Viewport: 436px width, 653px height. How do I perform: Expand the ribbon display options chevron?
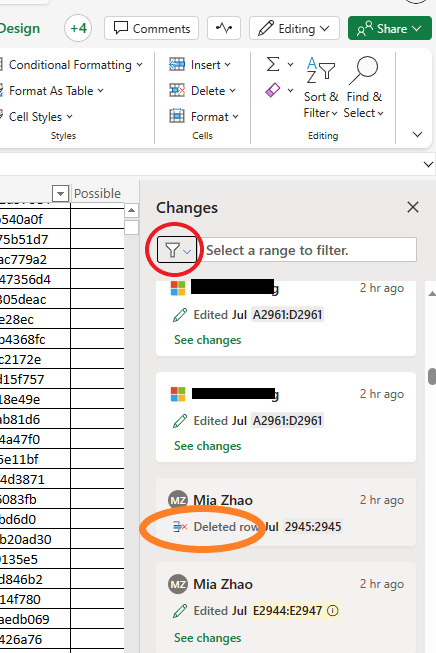click(417, 135)
